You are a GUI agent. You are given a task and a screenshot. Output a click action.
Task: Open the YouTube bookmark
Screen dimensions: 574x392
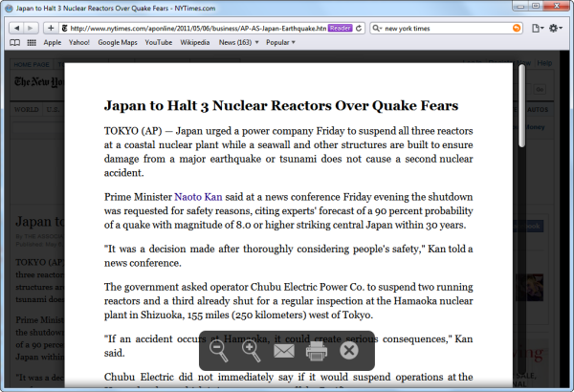[x=159, y=42]
